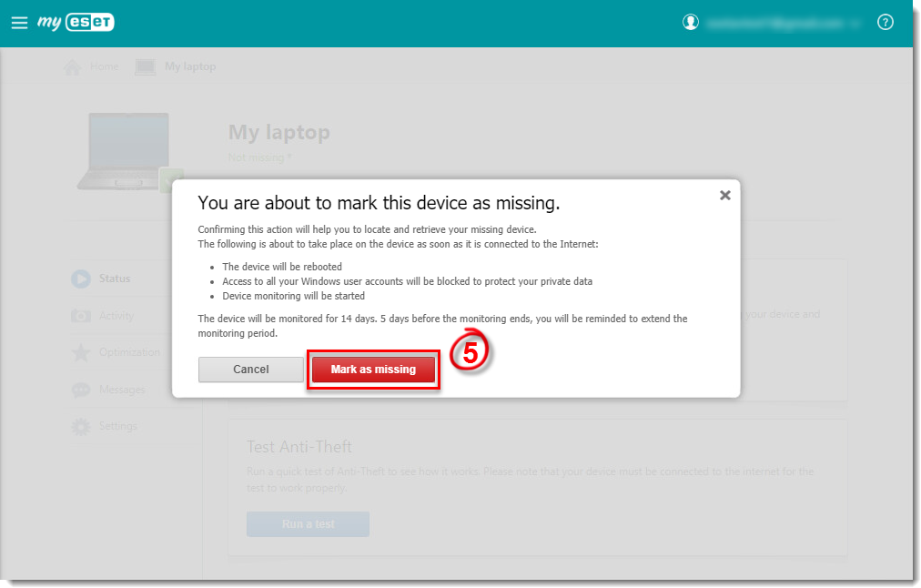
Task: Click dialog title about marking device missing
Action: 379,203
